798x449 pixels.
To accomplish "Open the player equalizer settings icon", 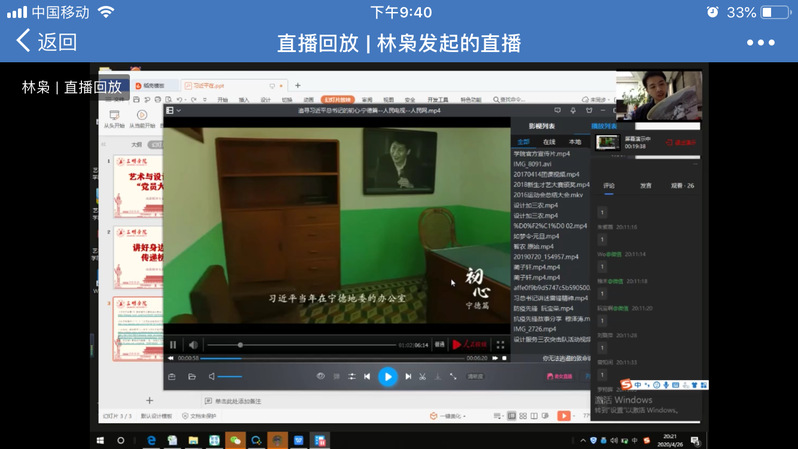I will pos(352,377).
